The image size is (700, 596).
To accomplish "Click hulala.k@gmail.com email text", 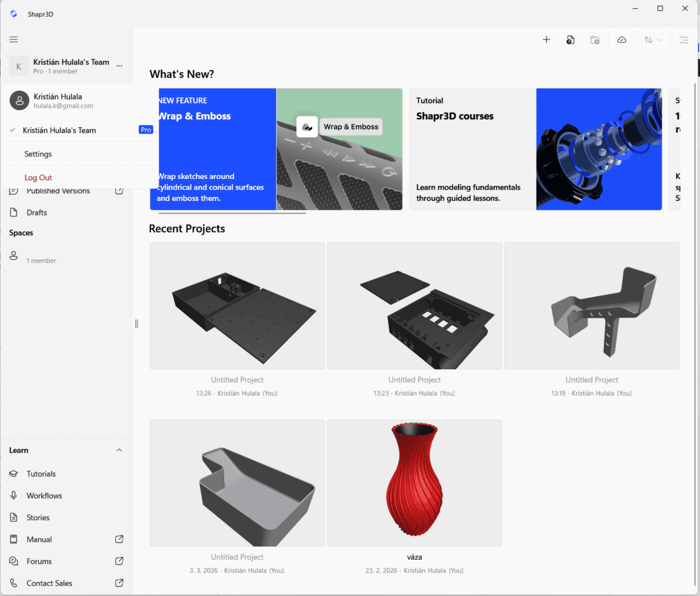I will point(64,106).
